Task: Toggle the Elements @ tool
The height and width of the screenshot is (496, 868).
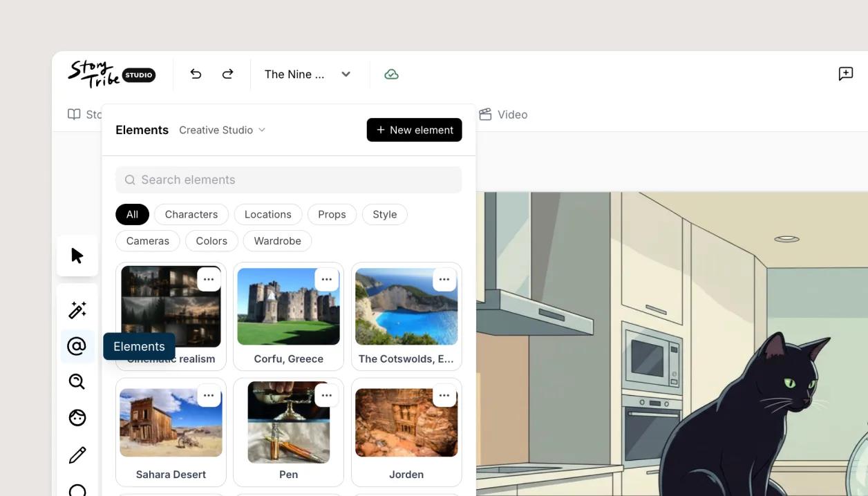Action: pyautogui.click(x=77, y=346)
